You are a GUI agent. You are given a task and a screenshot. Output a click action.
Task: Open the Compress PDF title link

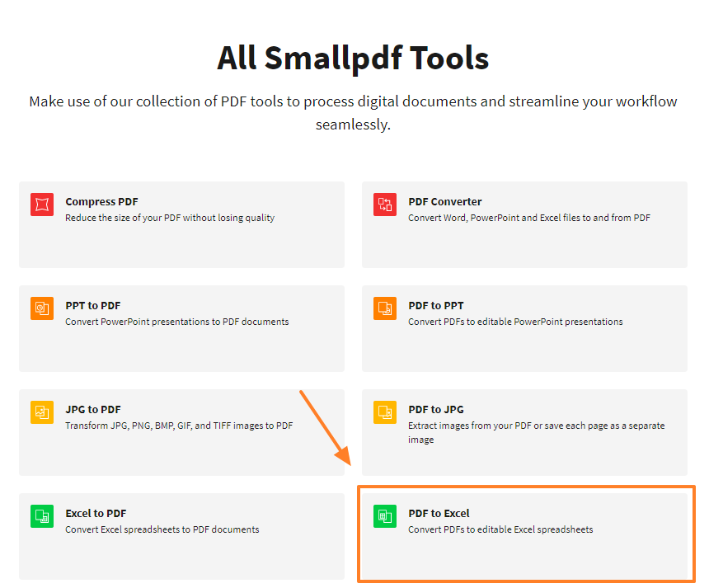pyautogui.click(x=101, y=202)
